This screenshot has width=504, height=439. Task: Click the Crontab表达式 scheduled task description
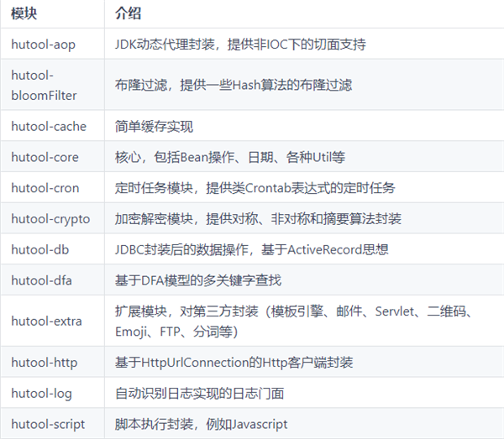point(255,188)
